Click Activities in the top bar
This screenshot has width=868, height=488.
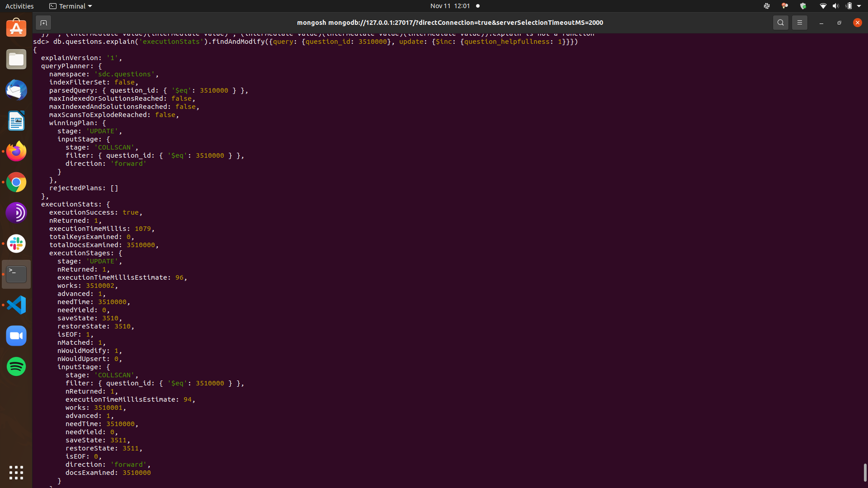point(19,6)
